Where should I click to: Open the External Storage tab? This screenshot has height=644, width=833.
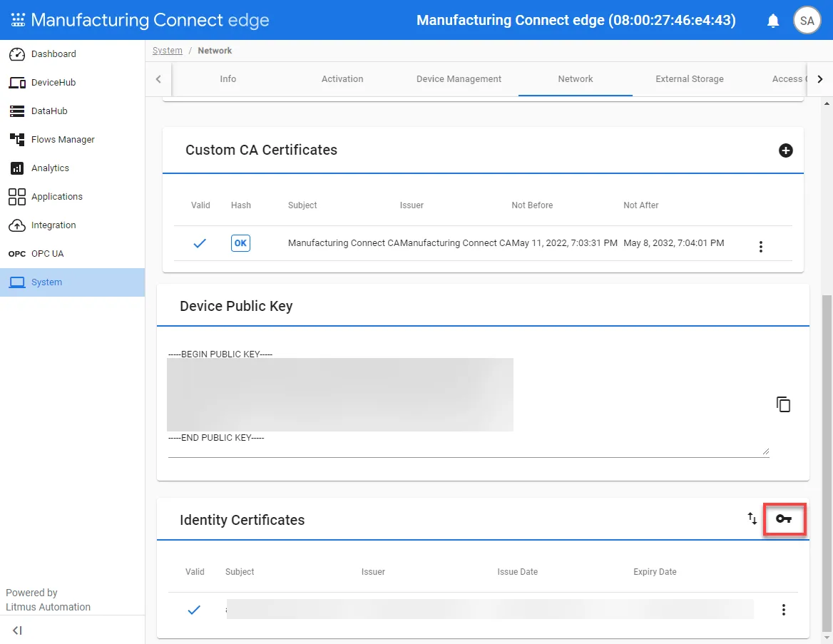tap(690, 78)
